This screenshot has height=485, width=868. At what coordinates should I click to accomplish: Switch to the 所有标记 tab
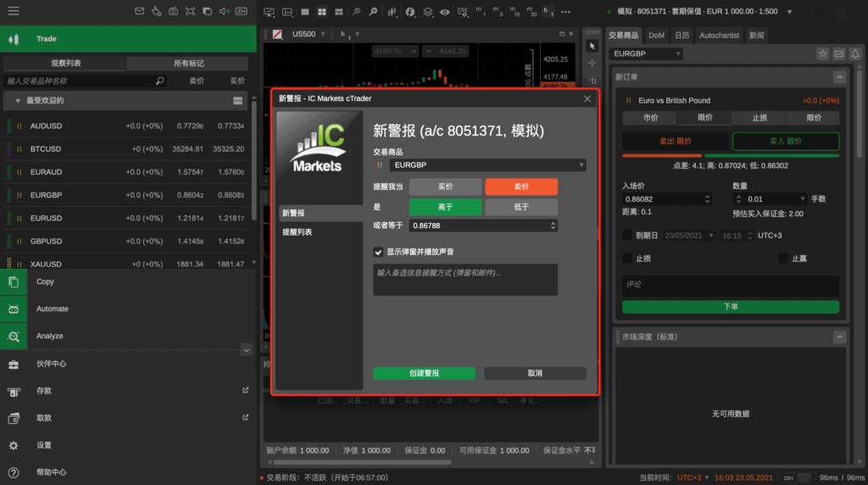pos(188,63)
